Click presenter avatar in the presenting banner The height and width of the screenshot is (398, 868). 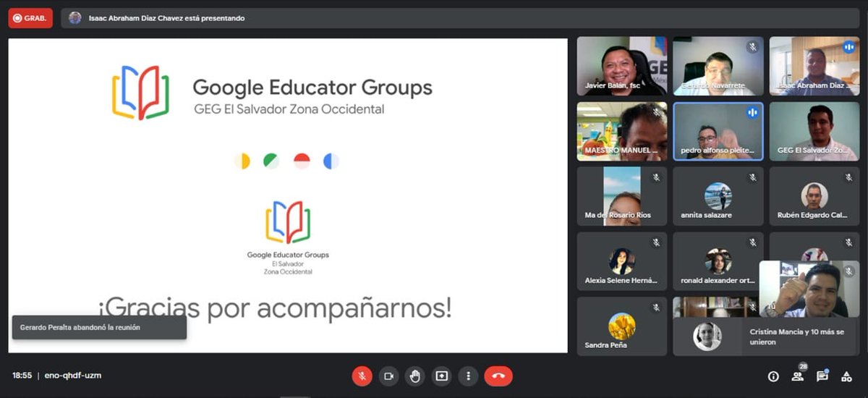pyautogui.click(x=75, y=18)
